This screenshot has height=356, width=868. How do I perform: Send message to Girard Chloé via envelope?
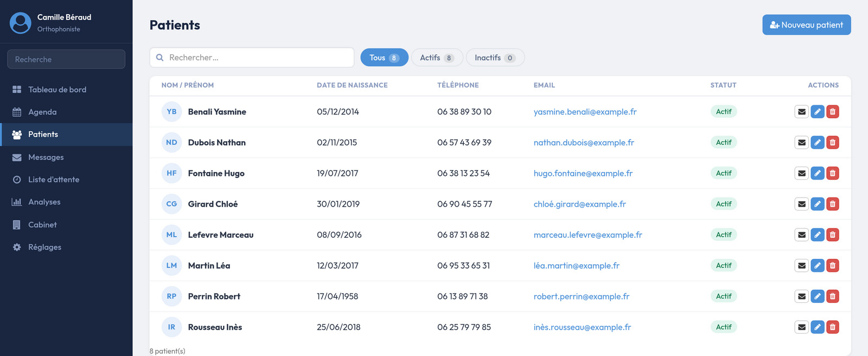click(x=802, y=204)
